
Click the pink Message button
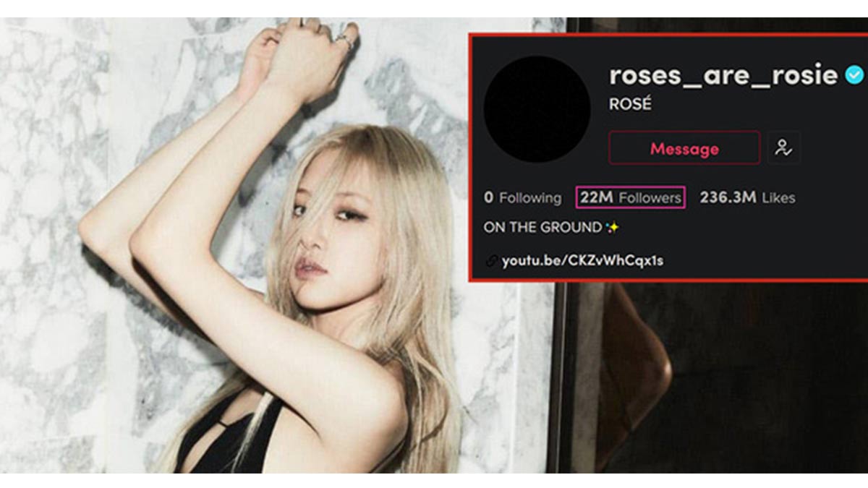point(684,148)
